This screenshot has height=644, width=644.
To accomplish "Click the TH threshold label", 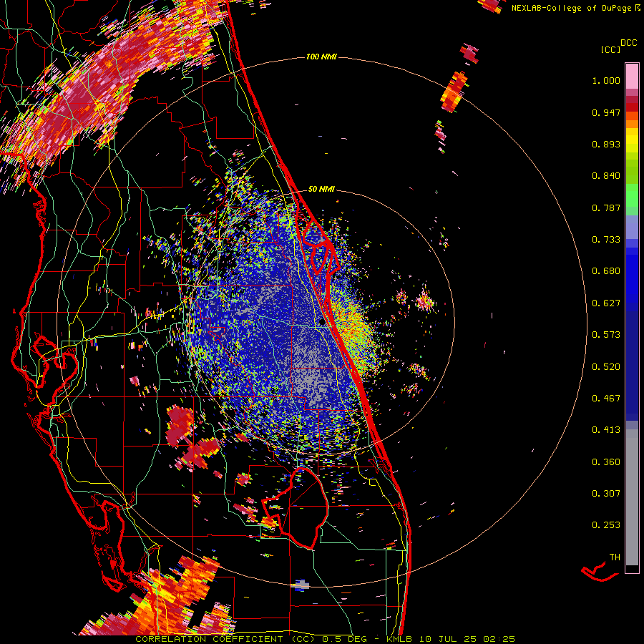I will pos(615,557).
